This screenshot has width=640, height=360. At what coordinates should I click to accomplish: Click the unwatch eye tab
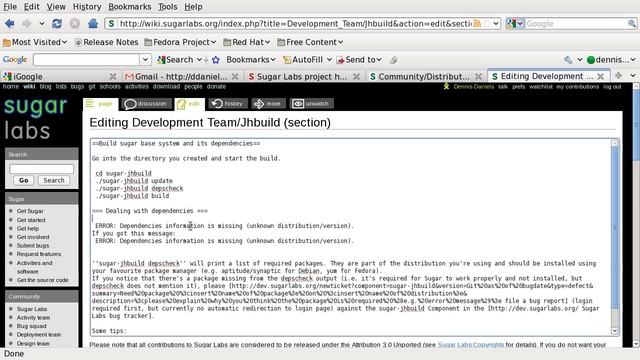pos(311,104)
